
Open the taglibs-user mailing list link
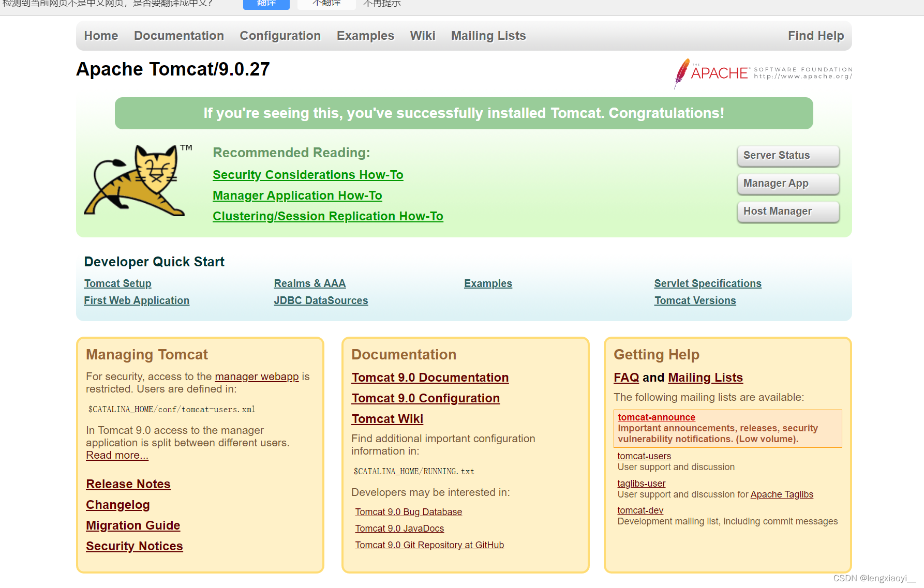[x=642, y=484]
